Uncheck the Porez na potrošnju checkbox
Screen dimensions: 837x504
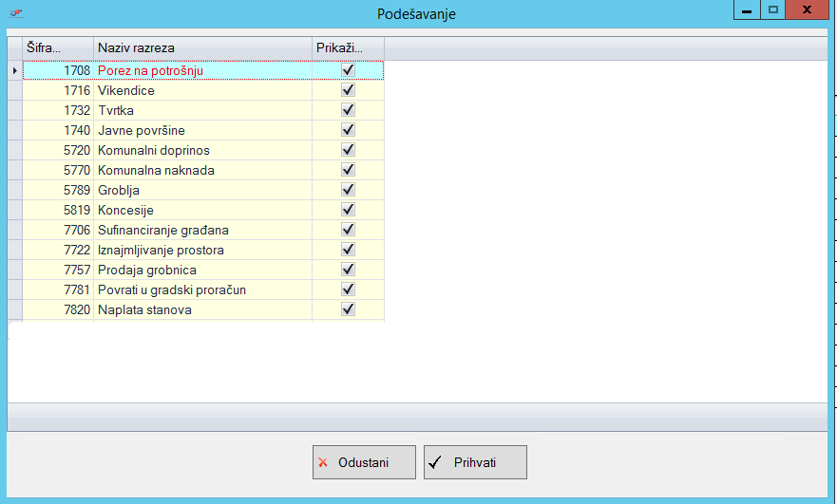[348, 70]
